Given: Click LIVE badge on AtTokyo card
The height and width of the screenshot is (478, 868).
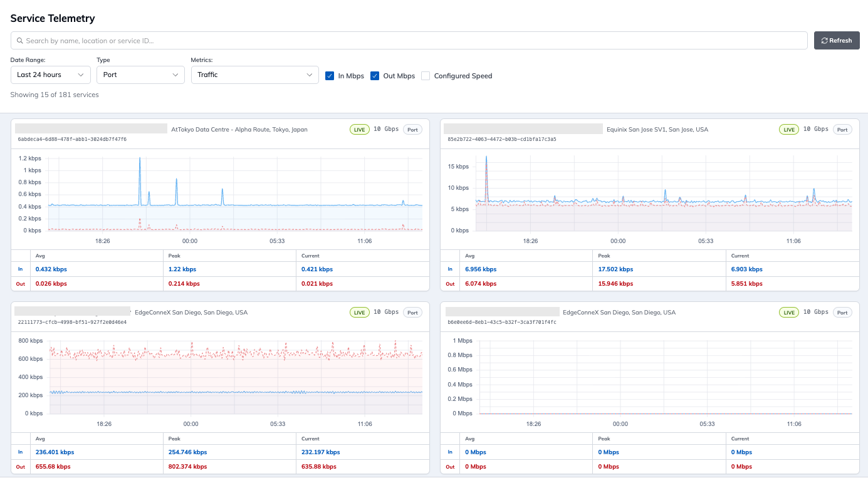Looking at the screenshot, I should [x=360, y=130].
